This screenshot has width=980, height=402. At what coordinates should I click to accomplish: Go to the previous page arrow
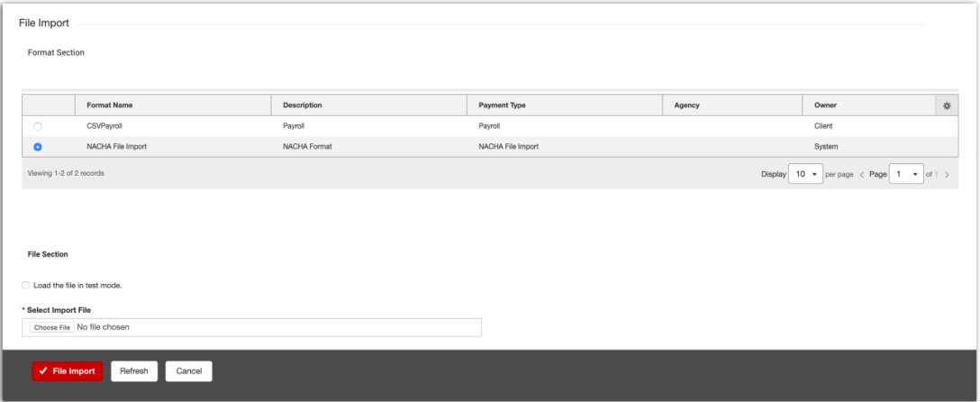coord(862,174)
